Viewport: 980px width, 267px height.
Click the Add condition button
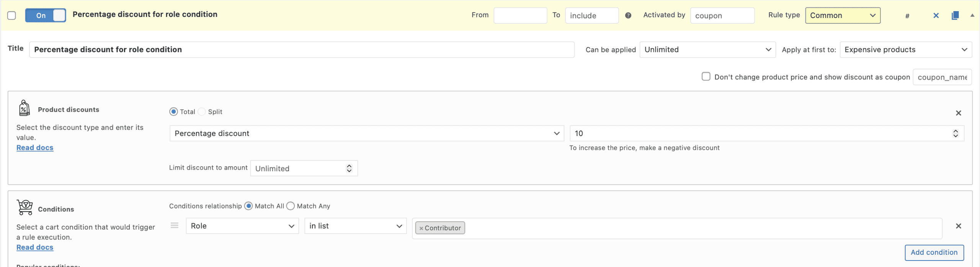tap(934, 252)
